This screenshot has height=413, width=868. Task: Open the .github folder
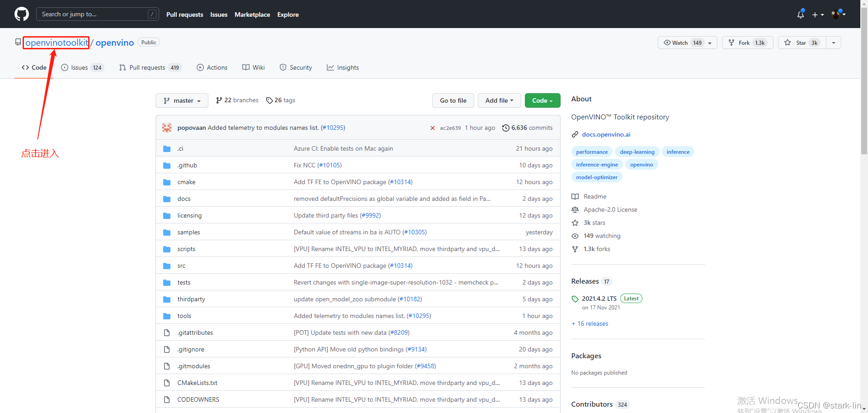click(187, 165)
